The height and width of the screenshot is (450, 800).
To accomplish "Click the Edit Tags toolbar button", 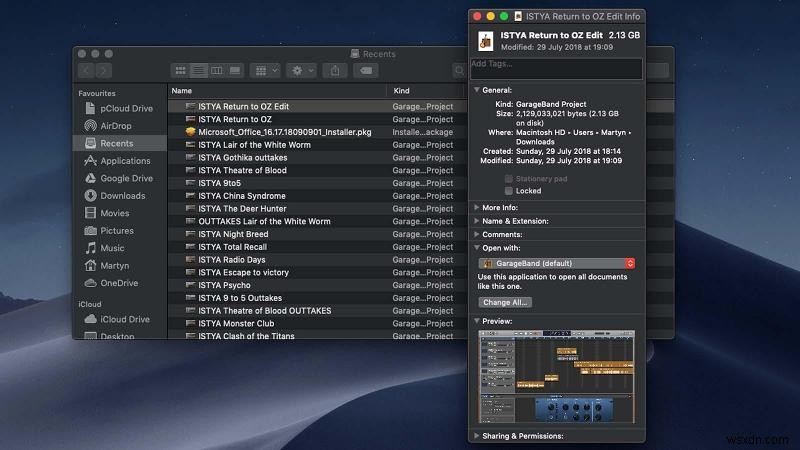I will pyautogui.click(x=366, y=71).
